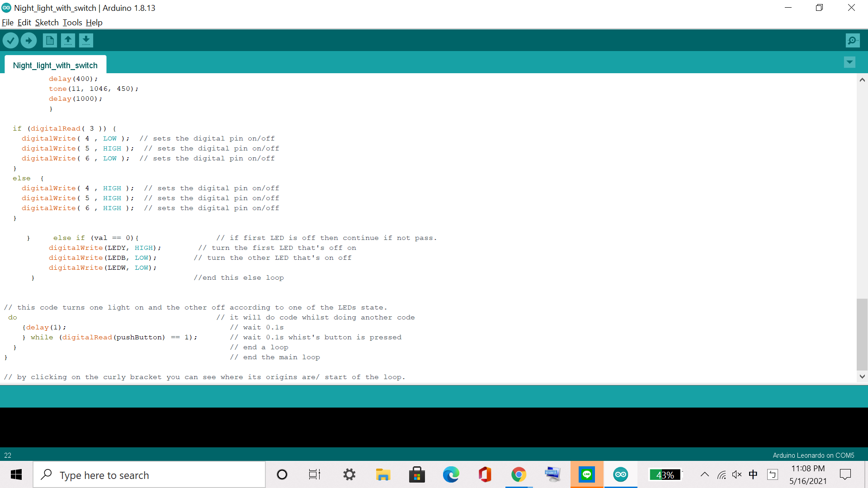Screen dimensions: 868x488
Task: Click the editor scrollbar up arrow
Action: (862, 80)
